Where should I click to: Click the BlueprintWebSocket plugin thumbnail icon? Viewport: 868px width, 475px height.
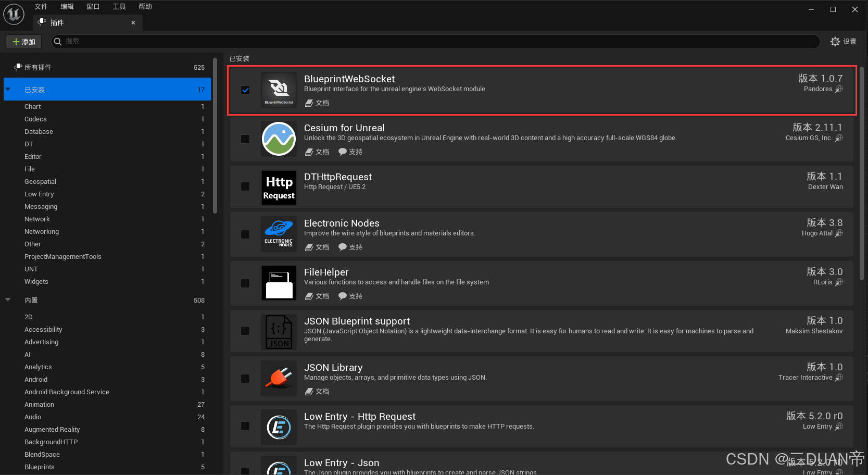[279, 90]
